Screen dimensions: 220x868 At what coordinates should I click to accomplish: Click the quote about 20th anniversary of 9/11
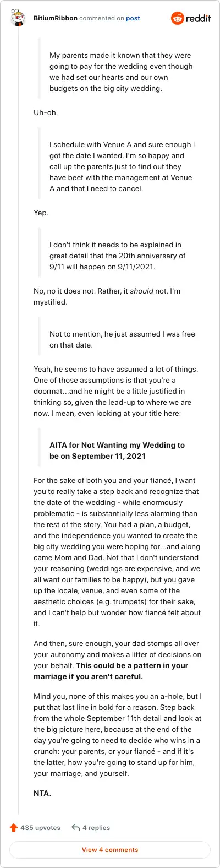click(x=118, y=256)
